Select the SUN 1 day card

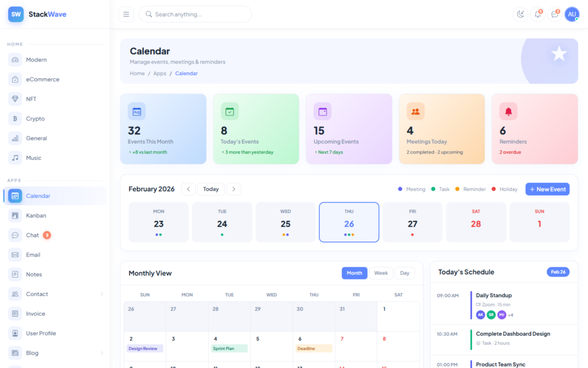(540, 223)
